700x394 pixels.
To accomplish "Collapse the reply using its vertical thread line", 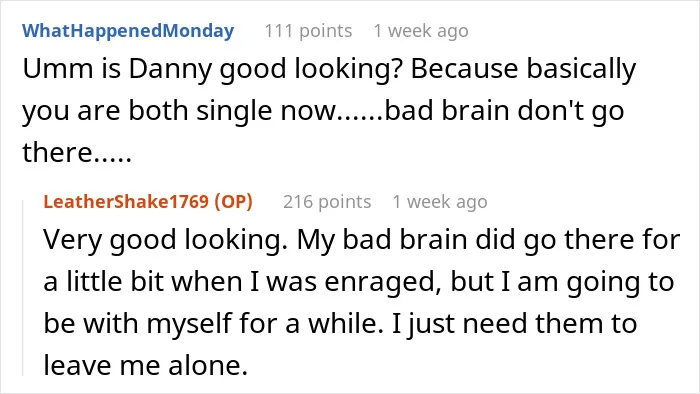I will 23,288.
